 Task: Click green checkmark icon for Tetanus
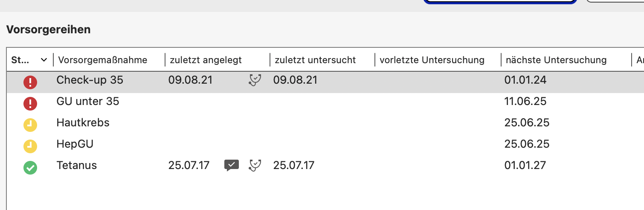30,167
